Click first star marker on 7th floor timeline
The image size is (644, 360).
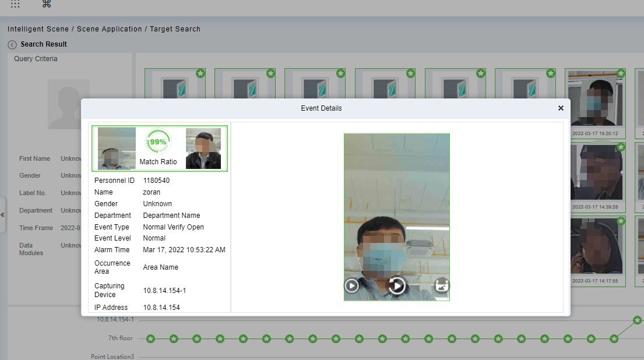coord(150,338)
